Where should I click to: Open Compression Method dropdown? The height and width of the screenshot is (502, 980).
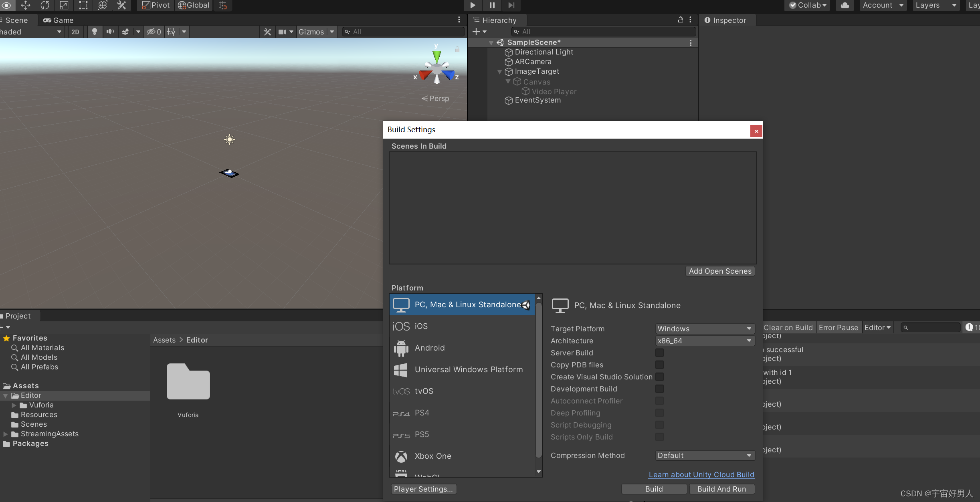[x=705, y=456]
